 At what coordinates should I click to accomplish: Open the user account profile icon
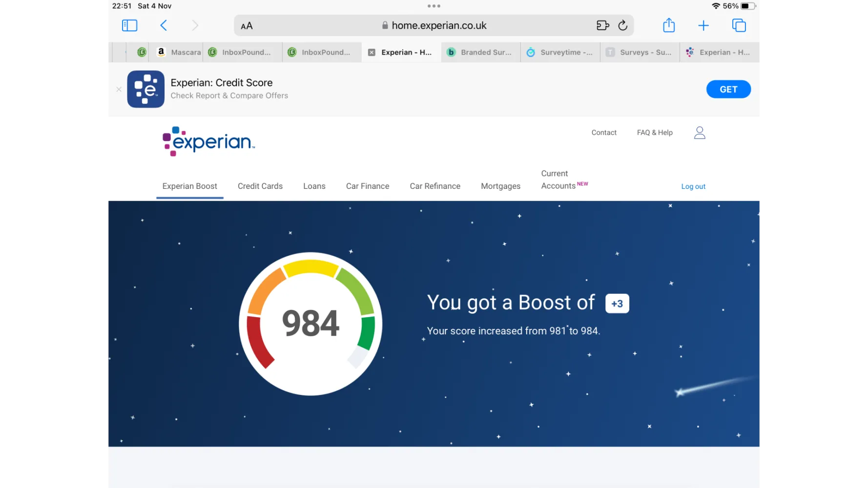[x=700, y=133]
